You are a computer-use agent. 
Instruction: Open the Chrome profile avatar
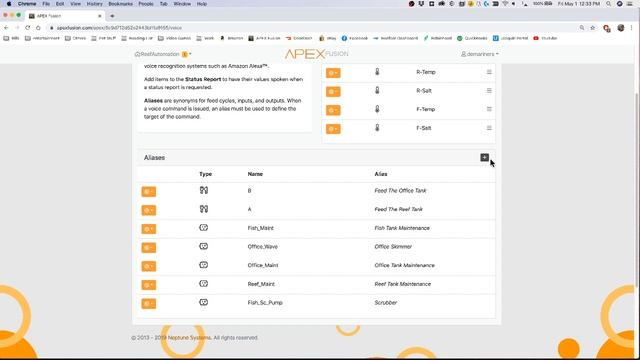pyautogui.click(x=621, y=28)
